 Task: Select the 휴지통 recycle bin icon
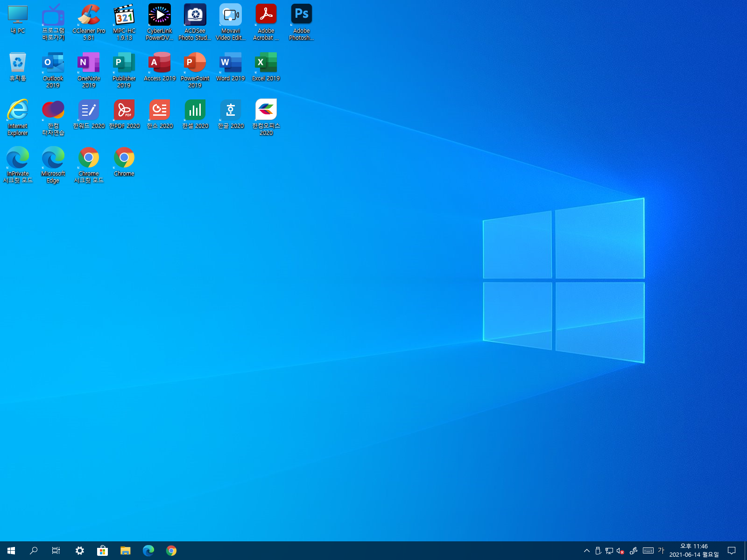coord(18,67)
